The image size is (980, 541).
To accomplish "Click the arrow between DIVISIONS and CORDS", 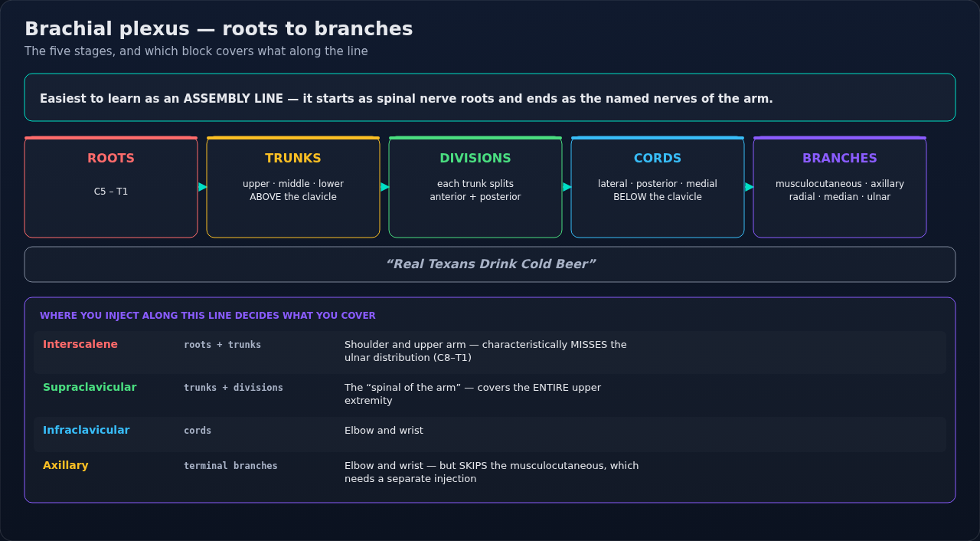I will (567, 187).
